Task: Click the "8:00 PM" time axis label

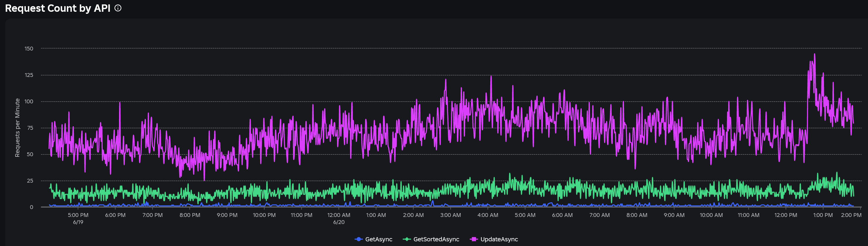Action: click(x=190, y=215)
